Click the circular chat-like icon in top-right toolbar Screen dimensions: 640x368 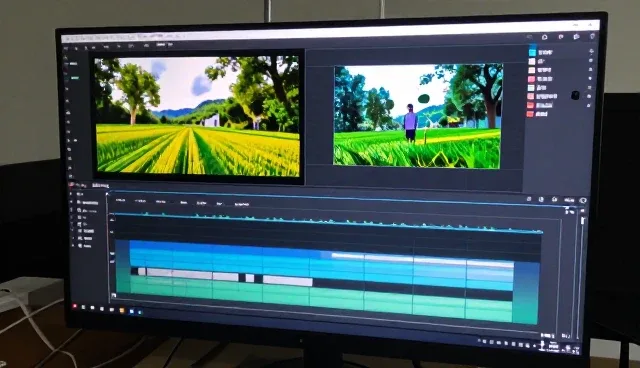tap(544, 37)
